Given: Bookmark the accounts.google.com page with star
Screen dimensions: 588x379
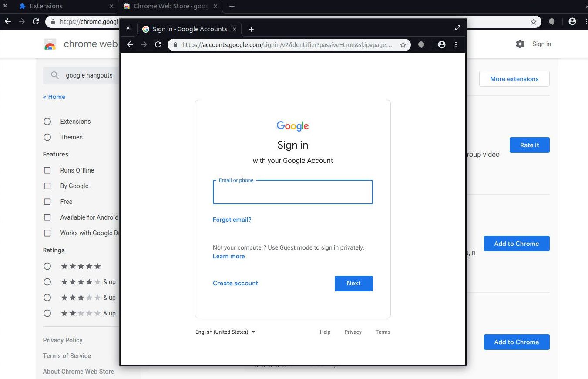Looking at the screenshot, I should pyautogui.click(x=403, y=44).
